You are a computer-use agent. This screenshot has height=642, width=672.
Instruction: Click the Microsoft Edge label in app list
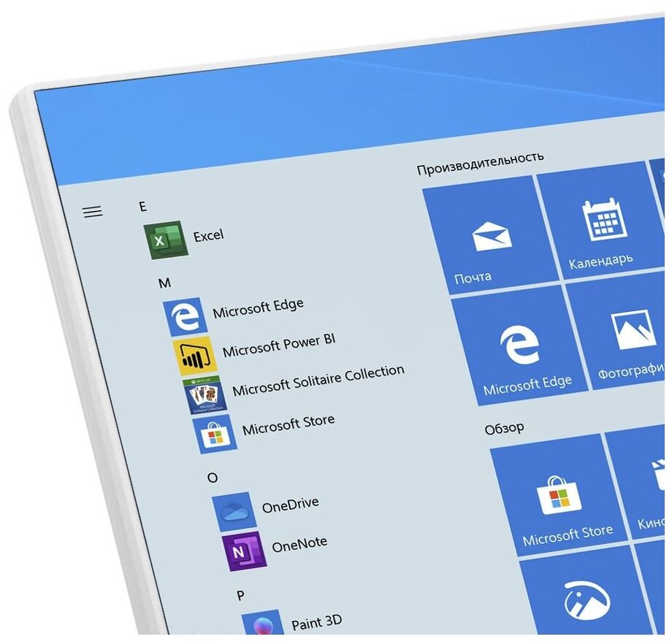click(x=258, y=307)
